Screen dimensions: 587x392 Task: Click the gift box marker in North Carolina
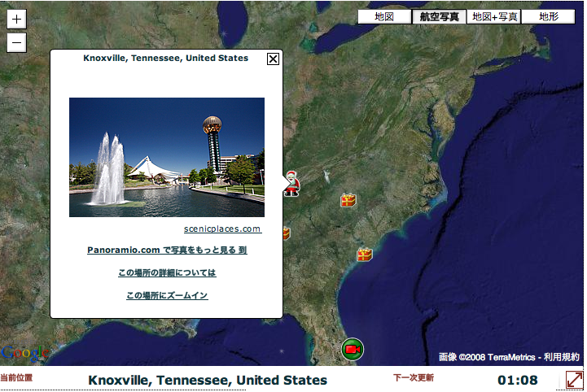point(348,200)
